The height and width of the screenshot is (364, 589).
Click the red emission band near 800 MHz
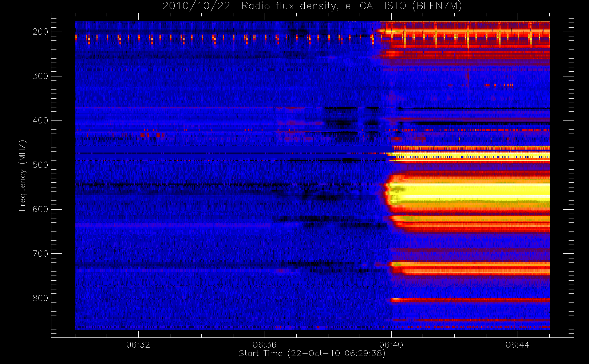coord(470,300)
